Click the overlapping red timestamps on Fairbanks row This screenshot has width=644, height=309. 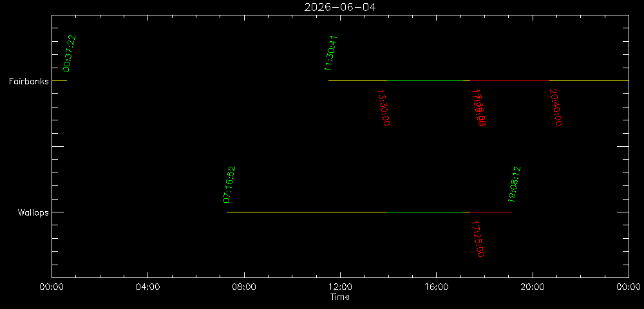480,108
